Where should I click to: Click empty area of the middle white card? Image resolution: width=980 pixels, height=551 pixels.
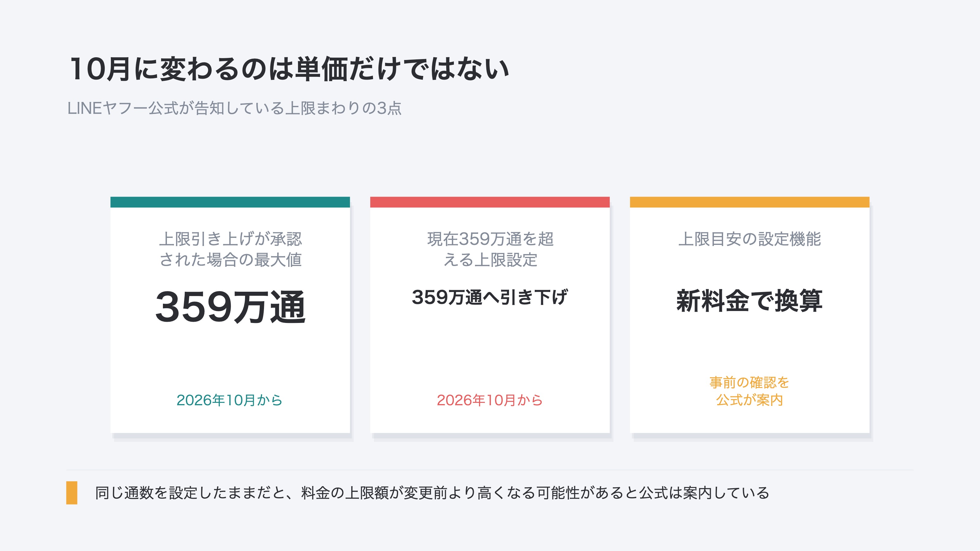pos(490,350)
